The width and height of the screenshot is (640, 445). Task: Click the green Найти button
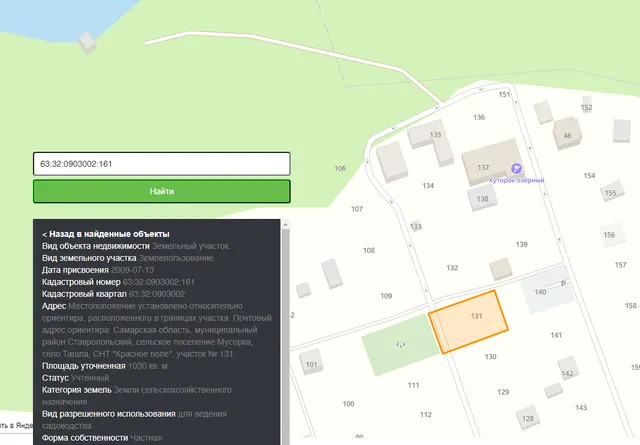click(162, 191)
